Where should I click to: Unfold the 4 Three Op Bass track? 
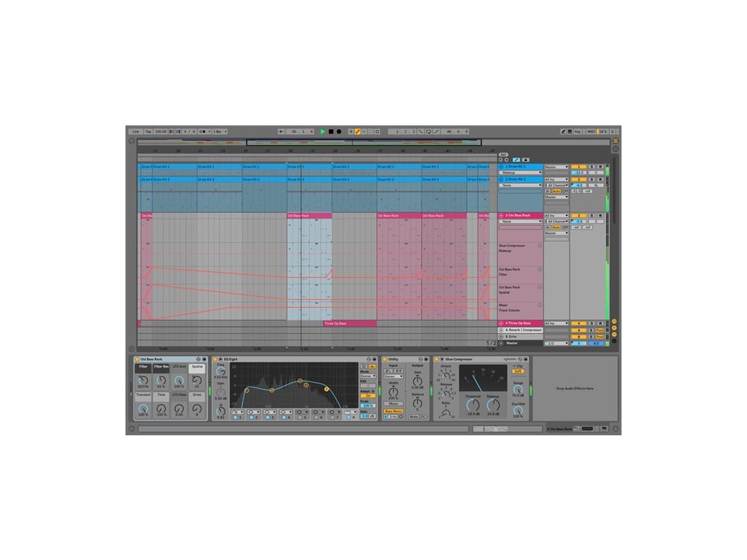tap(500, 323)
